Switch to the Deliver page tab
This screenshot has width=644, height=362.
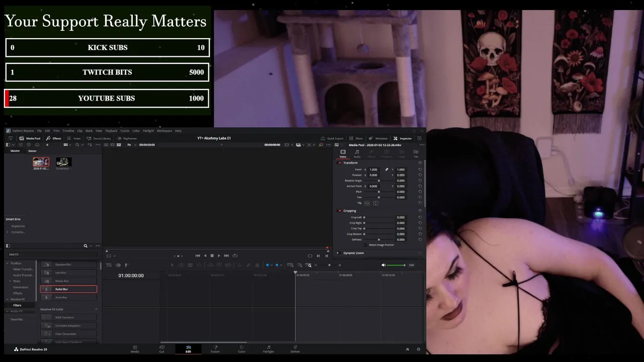[295, 349]
